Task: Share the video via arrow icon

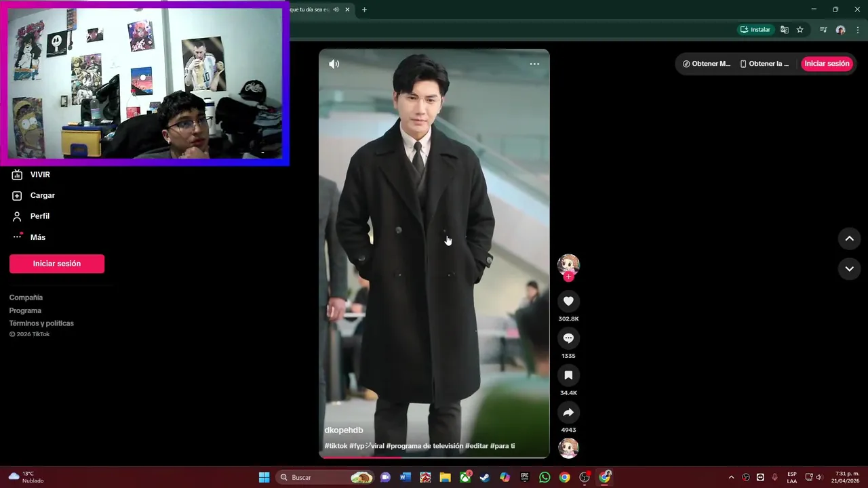Action: click(568, 412)
